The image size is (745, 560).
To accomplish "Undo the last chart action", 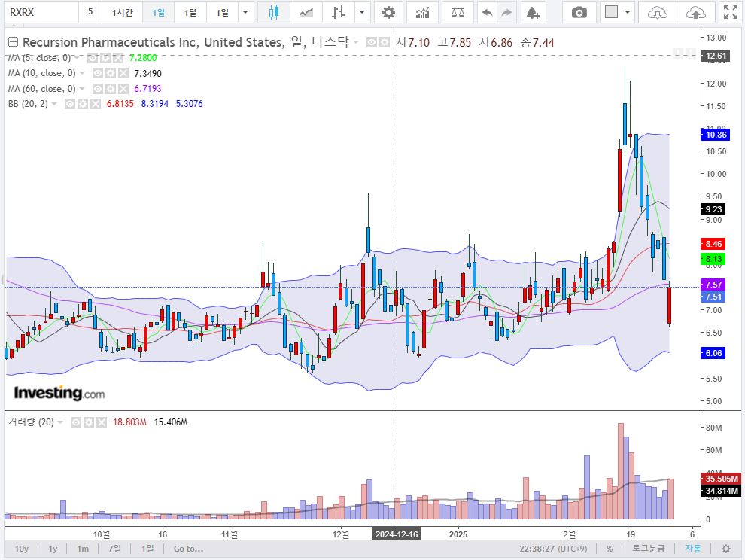I will tap(487, 12).
